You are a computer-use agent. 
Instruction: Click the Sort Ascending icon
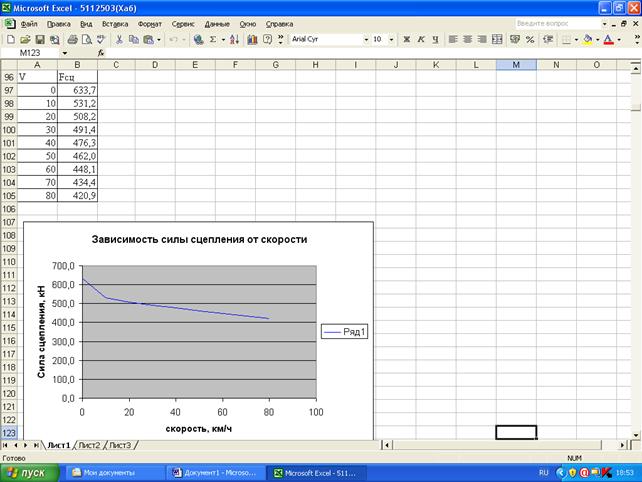click(x=235, y=40)
